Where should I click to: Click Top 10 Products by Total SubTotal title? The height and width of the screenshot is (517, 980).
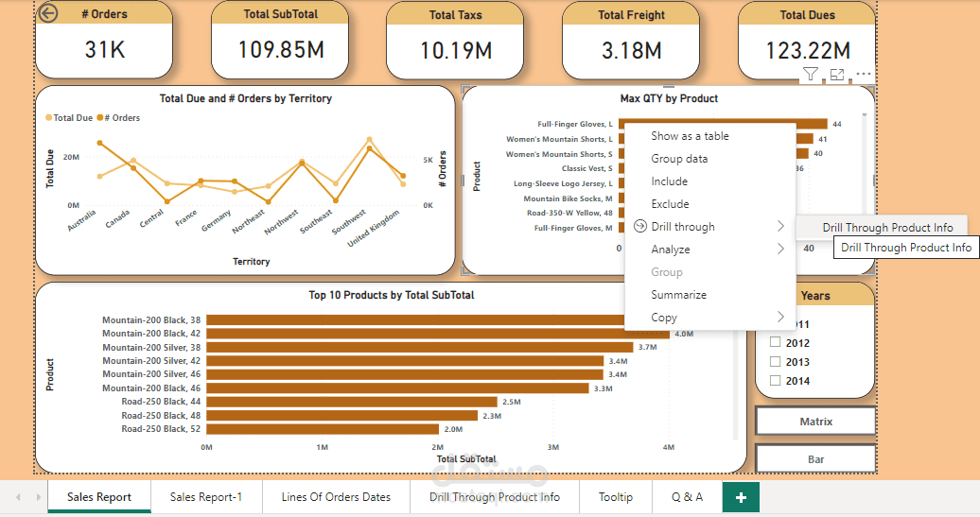392,295
